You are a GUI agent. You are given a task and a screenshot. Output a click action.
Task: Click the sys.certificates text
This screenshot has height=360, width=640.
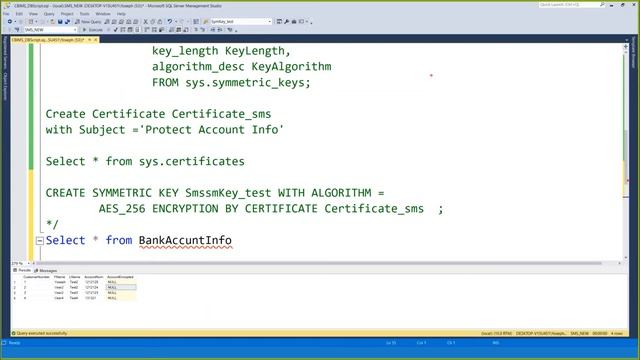pyautogui.click(x=192, y=161)
